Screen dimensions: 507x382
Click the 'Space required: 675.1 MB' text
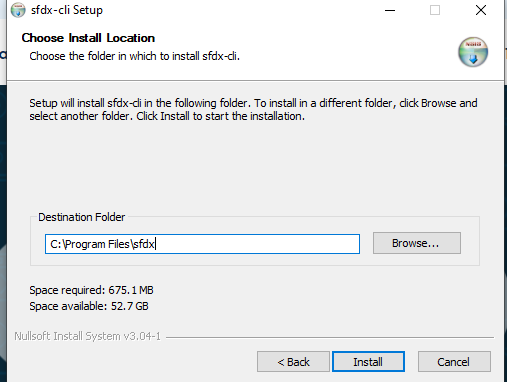pyautogui.click(x=91, y=290)
